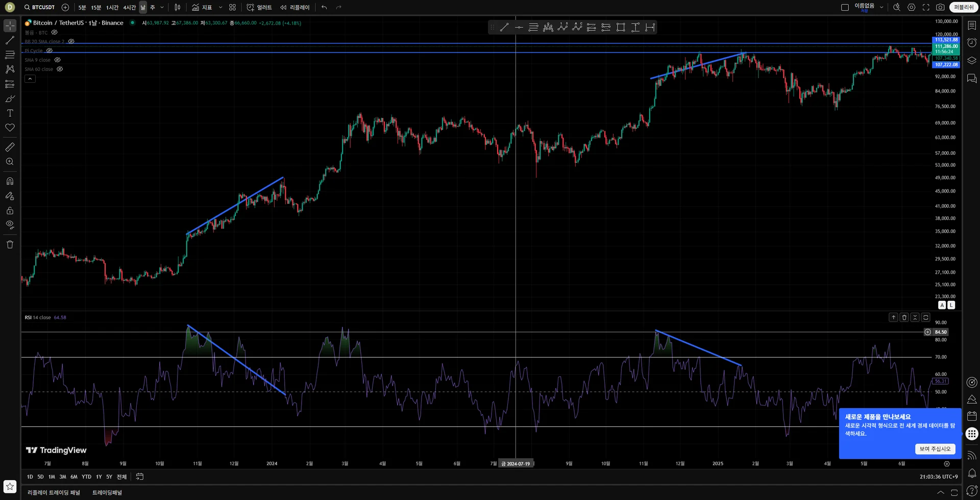Viewport: 980px width, 500px height.
Task: Toggle visibility of PI Cycle indicator
Action: [50, 51]
